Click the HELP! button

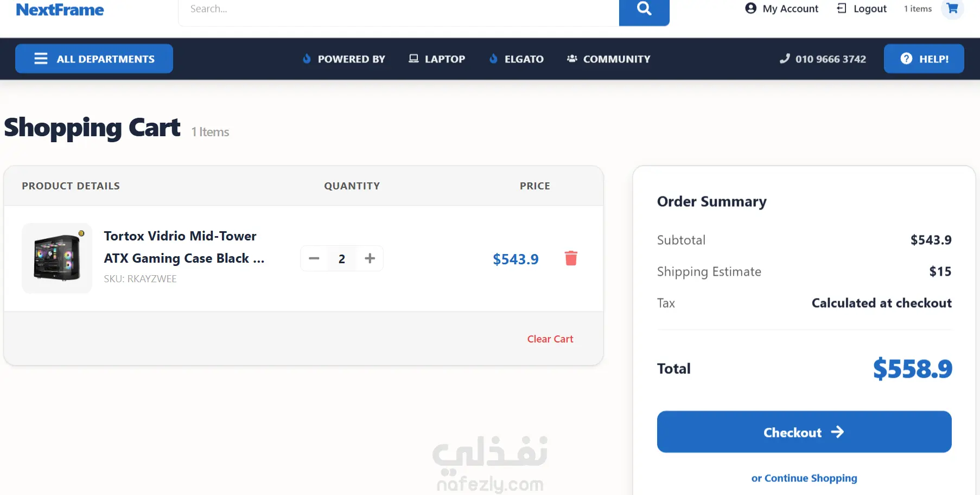pyautogui.click(x=924, y=59)
